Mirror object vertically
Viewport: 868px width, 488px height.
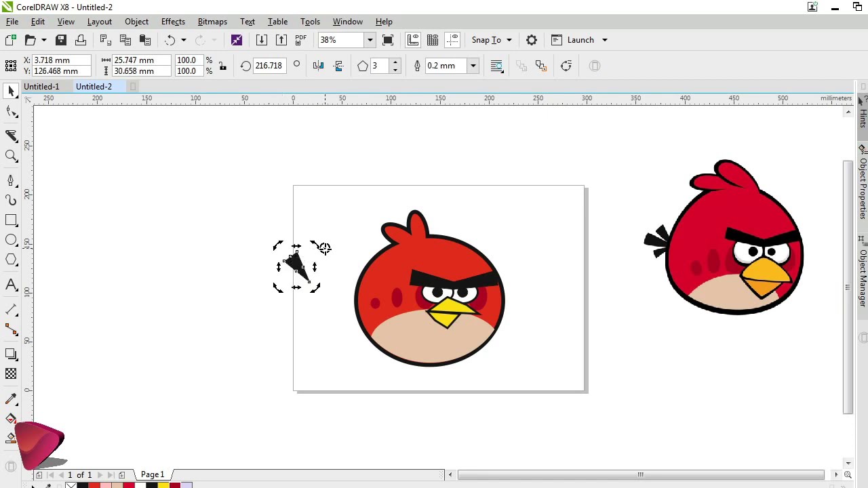(x=338, y=66)
